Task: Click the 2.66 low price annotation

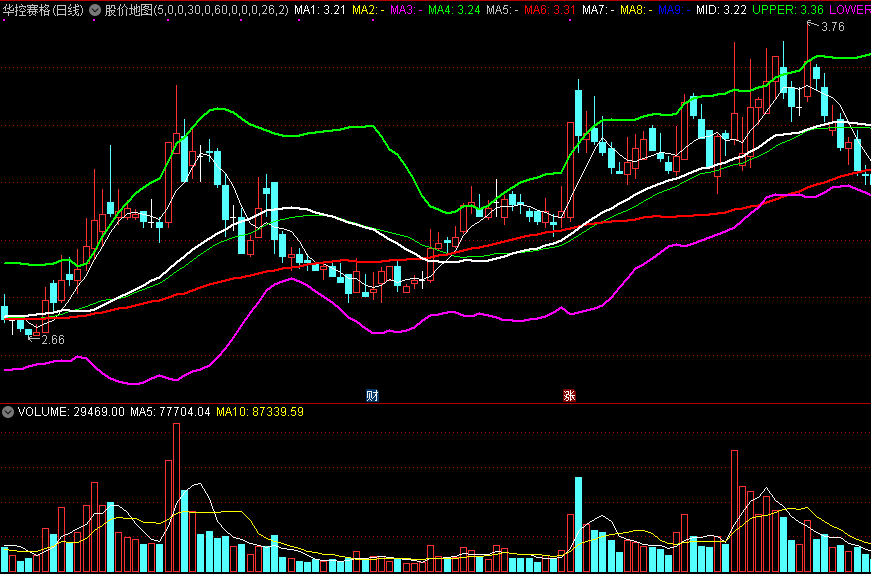Action: click(x=53, y=340)
